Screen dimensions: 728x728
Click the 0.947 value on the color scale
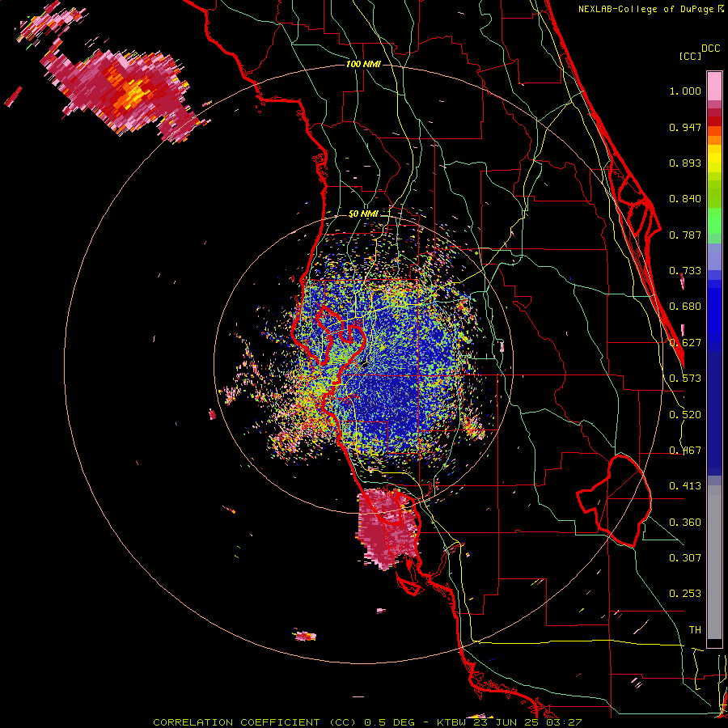[685, 127]
